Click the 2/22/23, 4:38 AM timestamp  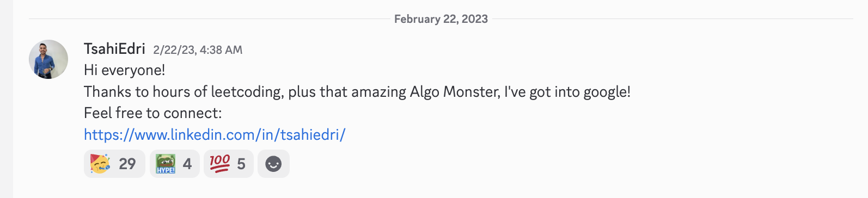pos(198,50)
